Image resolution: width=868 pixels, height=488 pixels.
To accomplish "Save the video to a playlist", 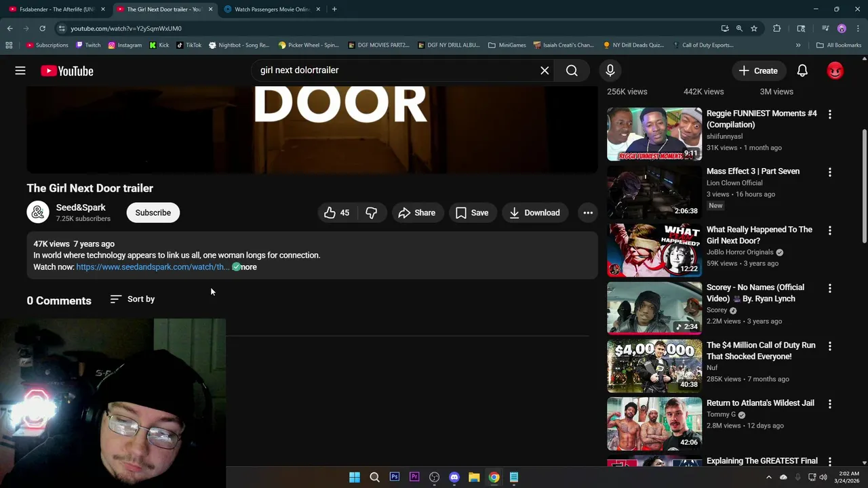I will coord(472,213).
